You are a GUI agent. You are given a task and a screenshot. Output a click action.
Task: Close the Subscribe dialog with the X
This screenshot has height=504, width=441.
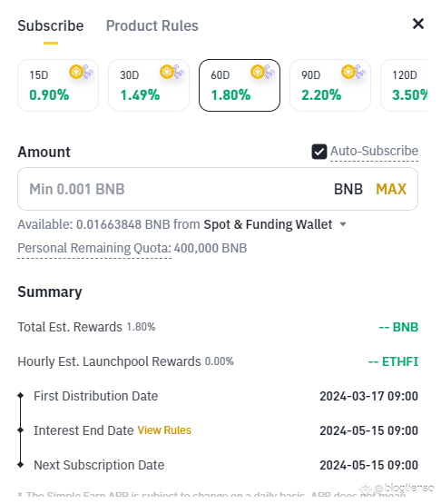pyautogui.click(x=418, y=24)
